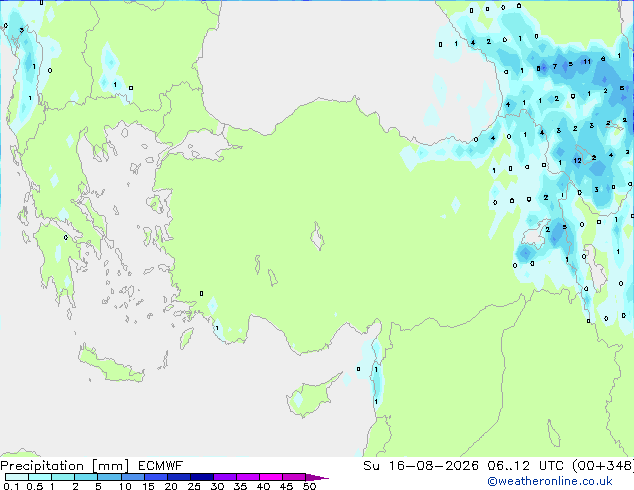Click the purple 30–35 mm legend swatch
The height and width of the screenshot is (490, 634).
[225, 477]
